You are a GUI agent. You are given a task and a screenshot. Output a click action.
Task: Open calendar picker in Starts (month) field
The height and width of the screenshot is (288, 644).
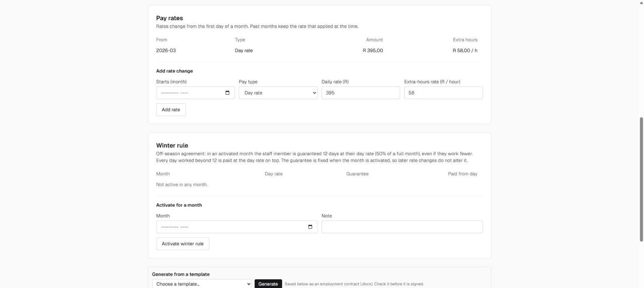tap(228, 93)
